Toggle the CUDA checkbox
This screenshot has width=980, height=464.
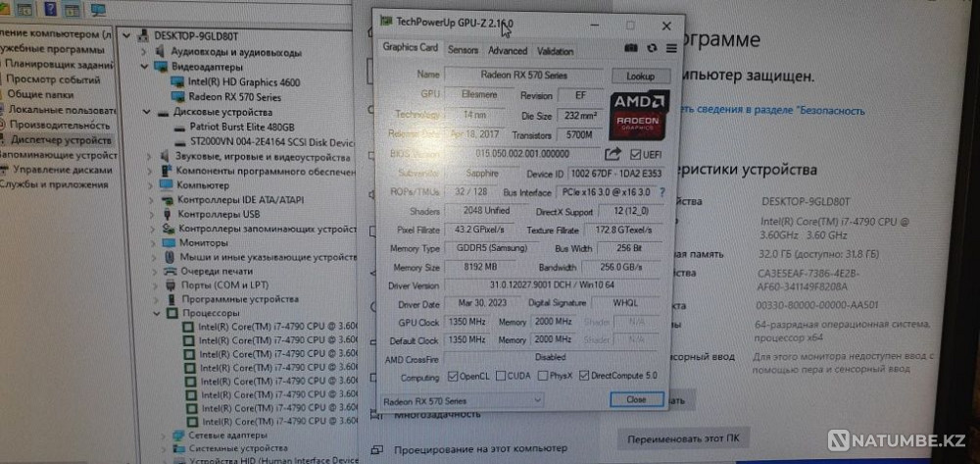pyautogui.click(x=501, y=376)
